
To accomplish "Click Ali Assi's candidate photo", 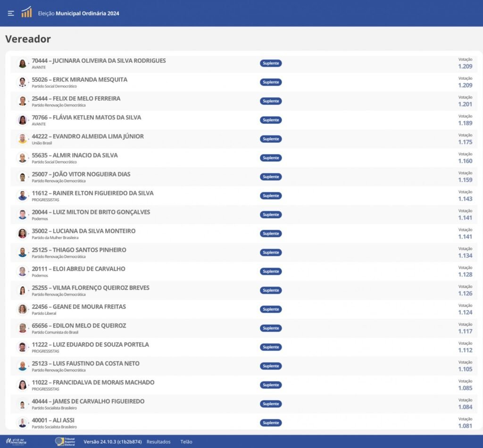I will (x=22, y=423).
